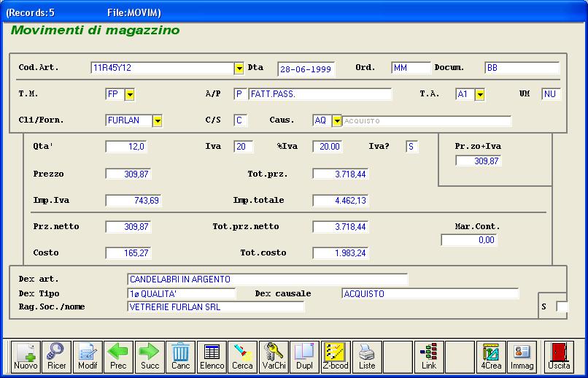Open the Caus. AQ dropdown arrow
Screen dimensions: 588x378
(337, 120)
